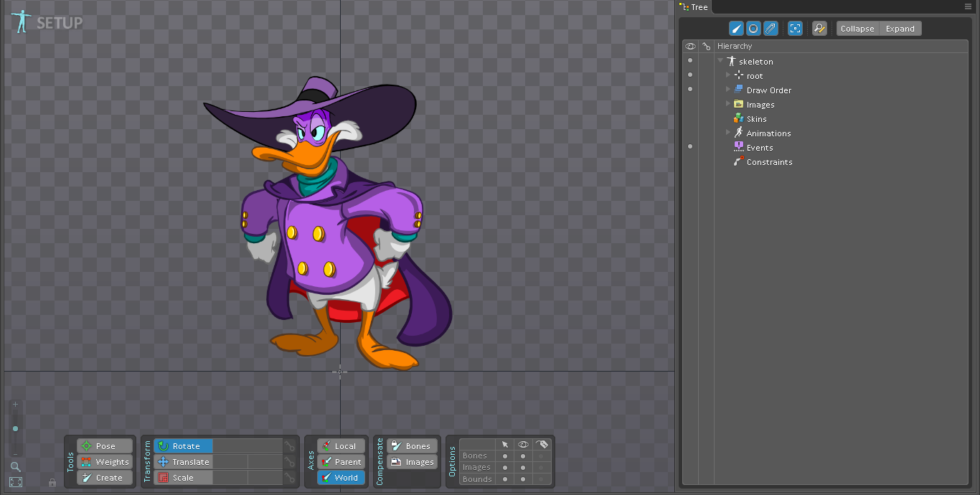Click the center-on-selection icon in Tree
The width and height of the screenshot is (980, 495).
pos(795,29)
